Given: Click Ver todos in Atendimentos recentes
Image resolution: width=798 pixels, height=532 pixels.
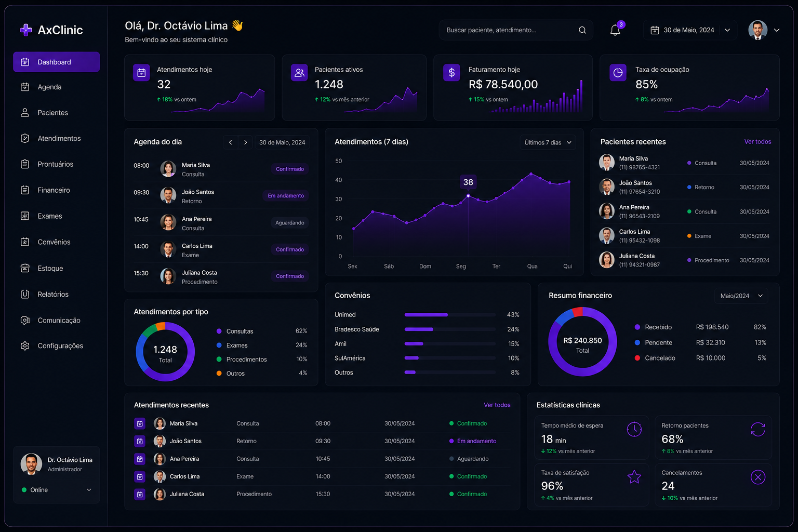Looking at the screenshot, I should (x=497, y=405).
